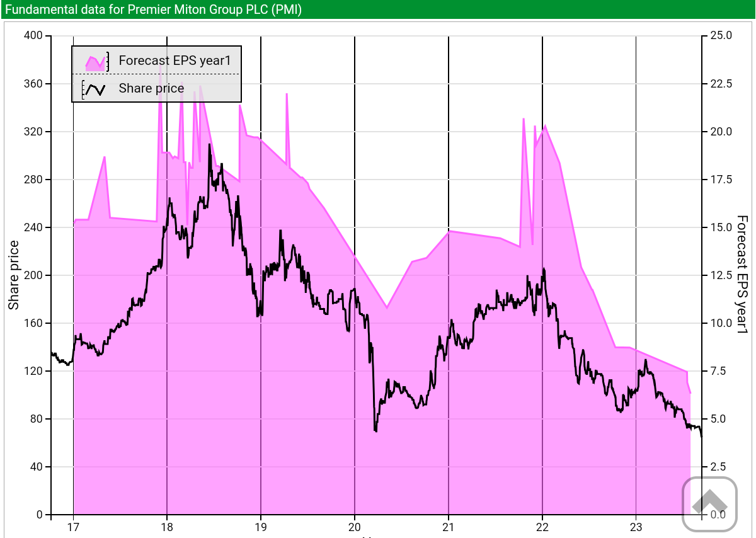Click year 23 on the time axis

tap(636, 527)
